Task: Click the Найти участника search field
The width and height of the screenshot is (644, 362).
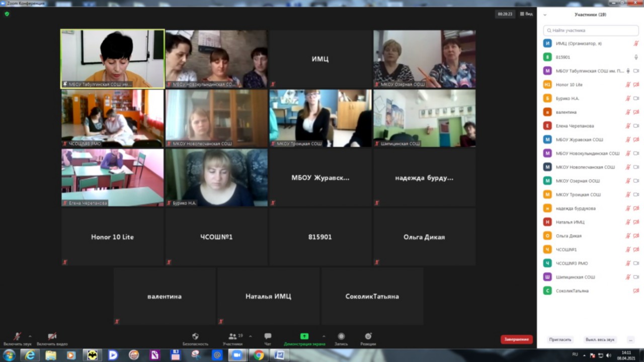Action: tap(591, 30)
